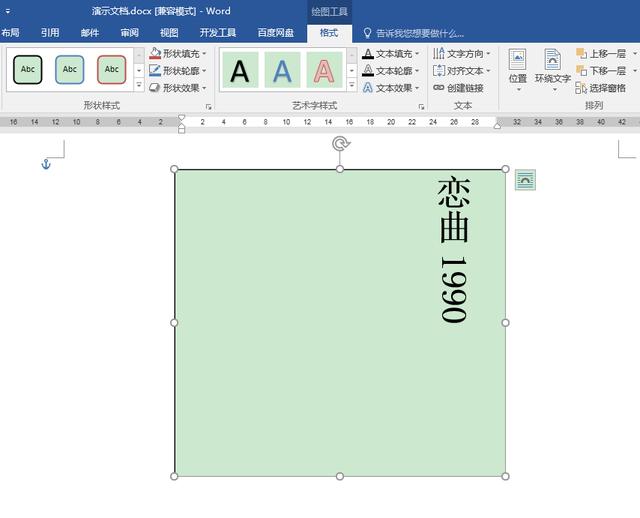The height and width of the screenshot is (518, 640).
Task: Click the Shape Fill paint bucket icon
Action: click(155, 53)
